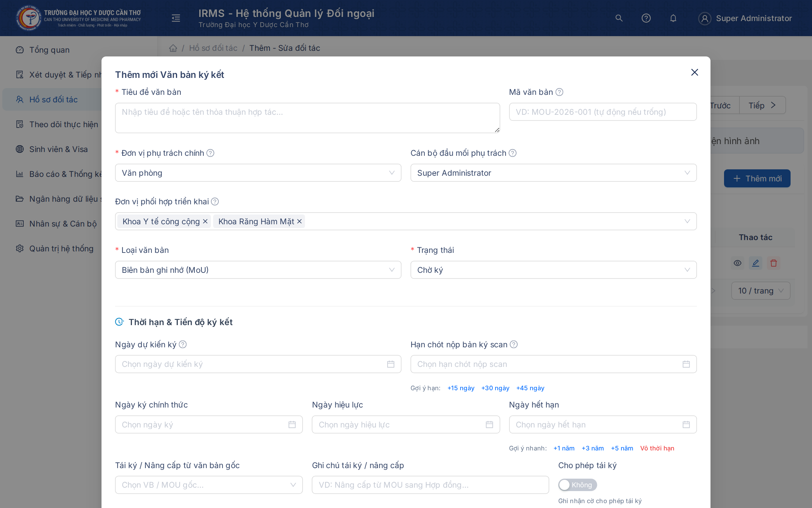Screen dimensions: 812x508
Task: Click calendar icon in Ngày ký chính thức field
Action: point(292,424)
